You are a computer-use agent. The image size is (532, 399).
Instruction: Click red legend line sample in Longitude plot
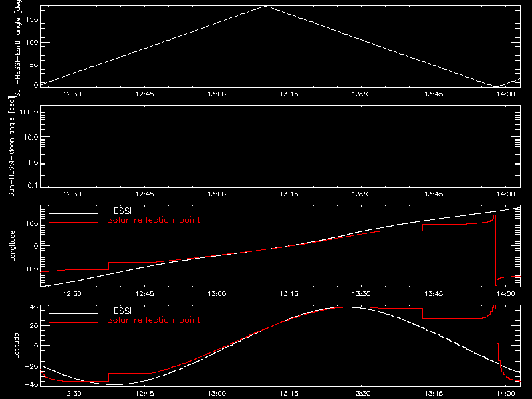tap(74, 223)
